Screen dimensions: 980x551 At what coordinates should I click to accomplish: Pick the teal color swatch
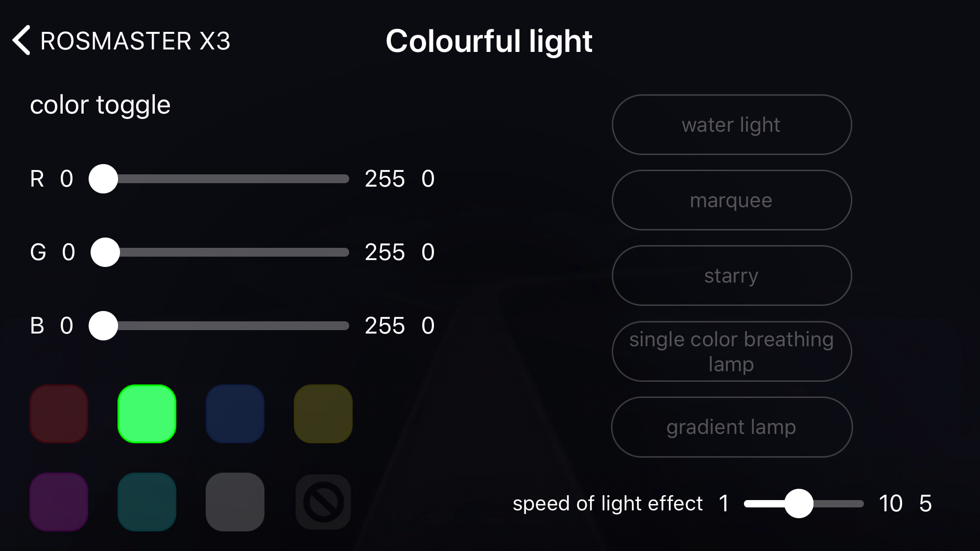[147, 502]
